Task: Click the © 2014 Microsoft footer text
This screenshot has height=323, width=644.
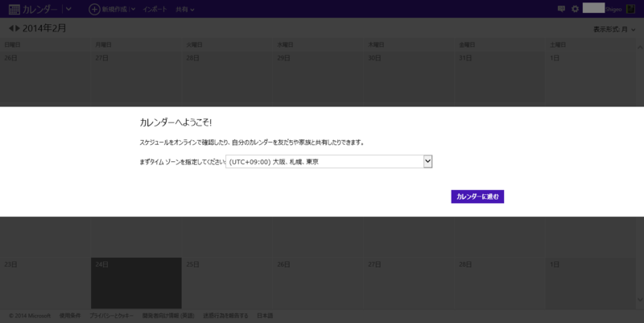Action: pos(30,316)
